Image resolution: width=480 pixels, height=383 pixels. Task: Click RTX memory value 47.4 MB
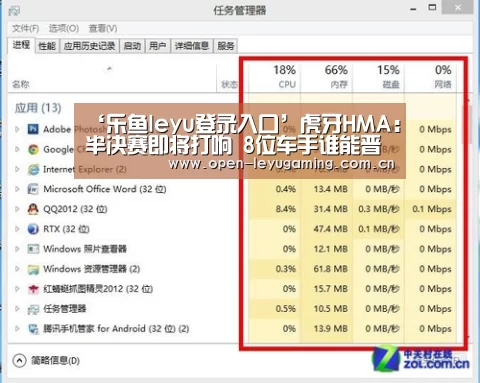click(x=331, y=229)
